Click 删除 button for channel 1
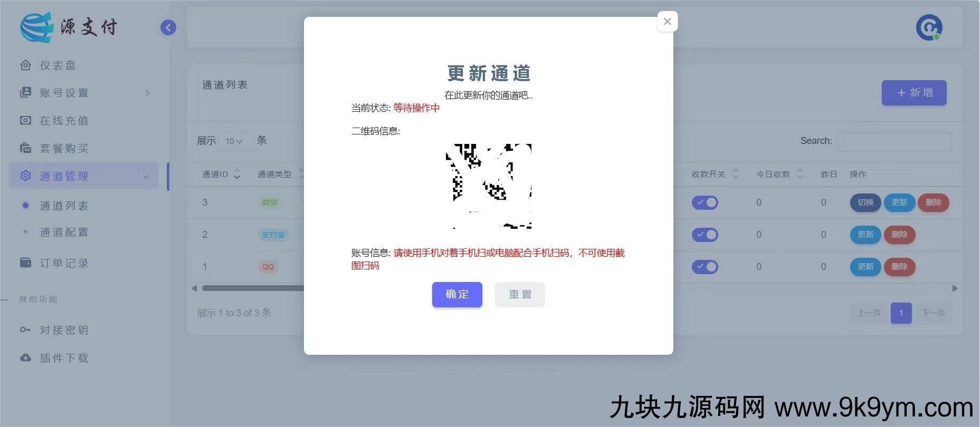Image resolution: width=980 pixels, height=427 pixels. 899,267
